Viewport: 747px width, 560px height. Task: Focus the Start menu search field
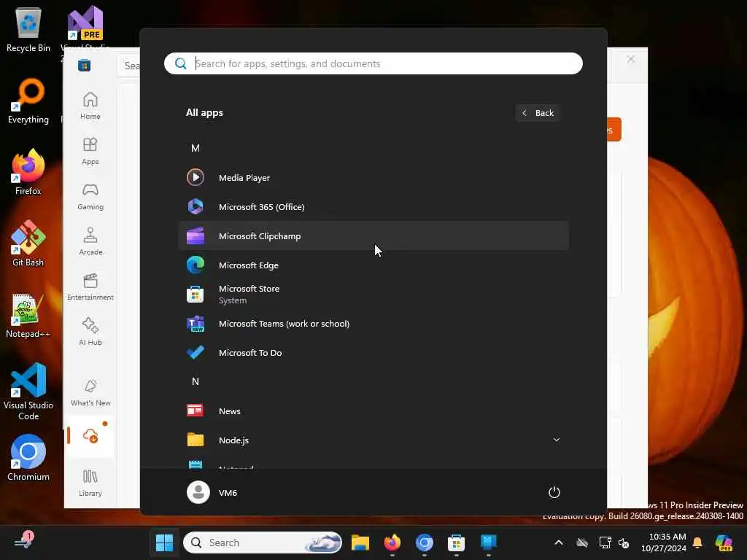tap(373, 63)
